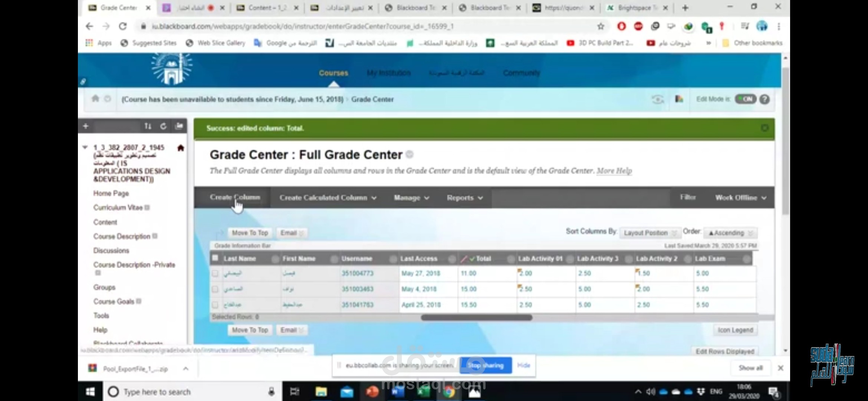Open the Manage menu
868x401 pixels.
(411, 198)
